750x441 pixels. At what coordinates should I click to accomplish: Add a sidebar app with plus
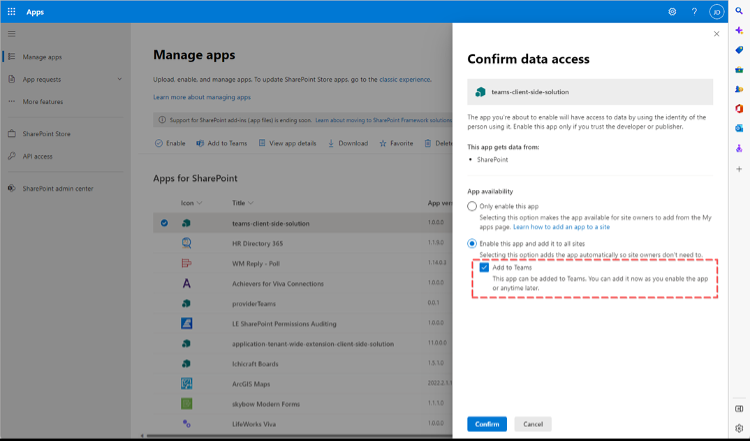[739, 169]
